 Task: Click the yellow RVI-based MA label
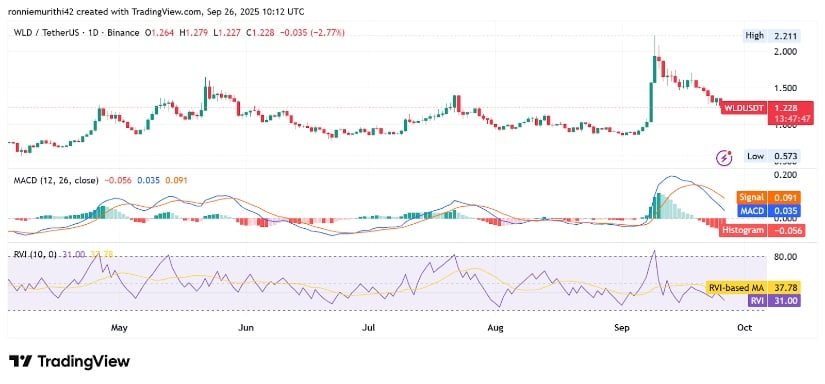tap(753, 287)
